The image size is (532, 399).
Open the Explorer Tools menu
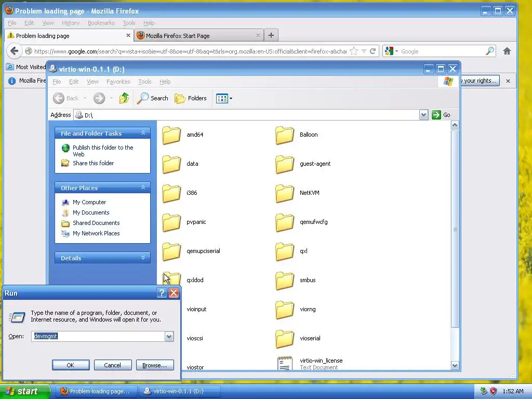click(x=144, y=82)
